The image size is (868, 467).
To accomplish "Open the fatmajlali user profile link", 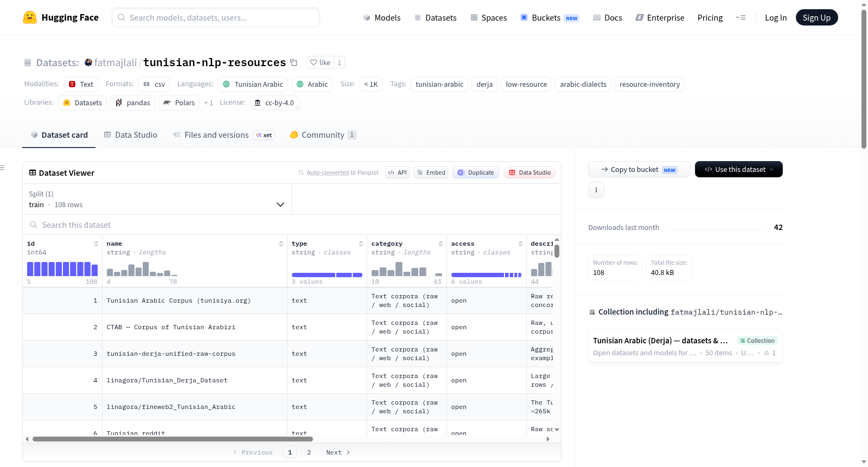I will point(116,62).
